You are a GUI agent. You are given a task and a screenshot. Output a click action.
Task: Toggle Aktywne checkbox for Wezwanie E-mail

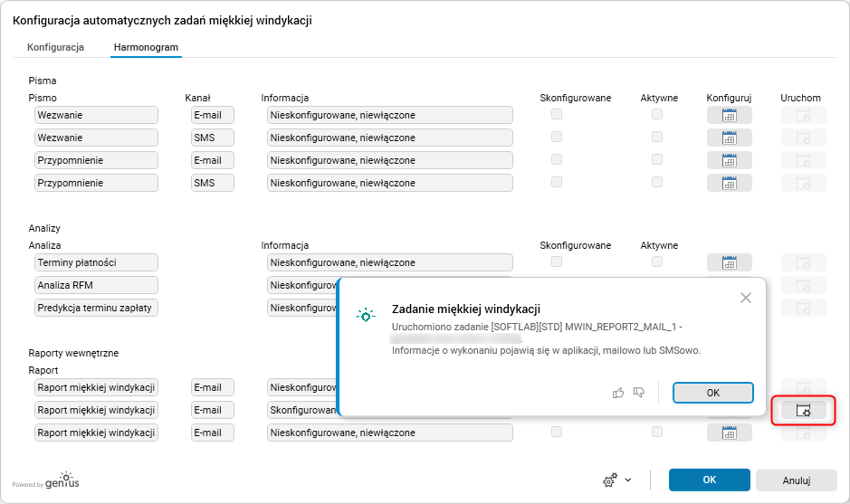(657, 114)
